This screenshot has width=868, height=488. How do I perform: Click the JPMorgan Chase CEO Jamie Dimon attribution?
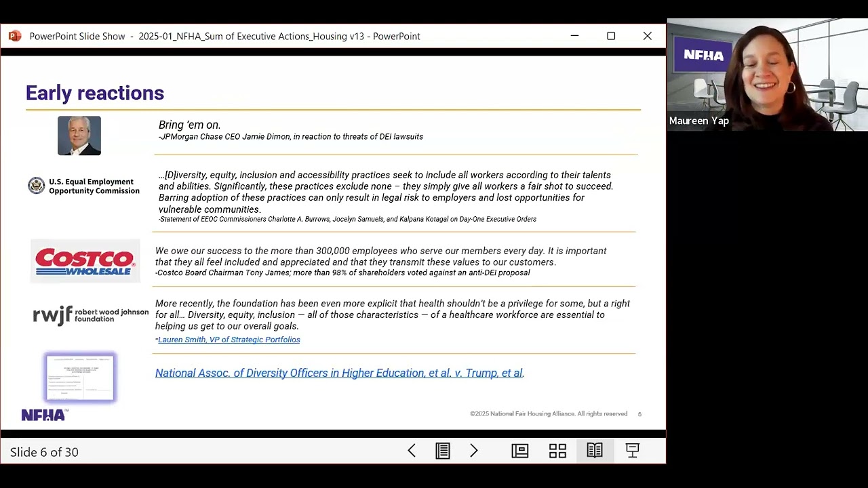[x=291, y=137]
